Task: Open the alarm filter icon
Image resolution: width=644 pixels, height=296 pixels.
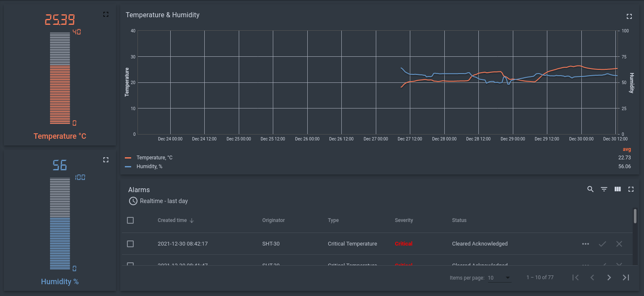Action: click(x=604, y=189)
